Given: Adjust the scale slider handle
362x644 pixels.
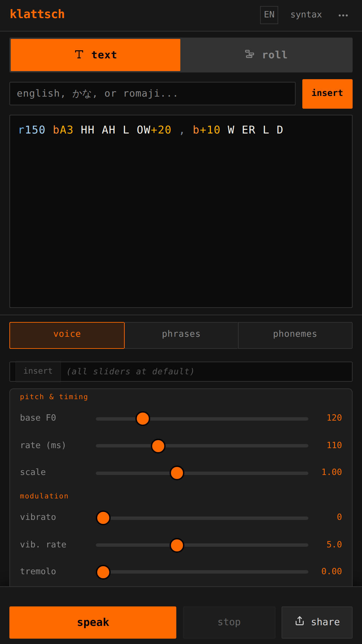Looking at the screenshot, I should pos(177,473).
